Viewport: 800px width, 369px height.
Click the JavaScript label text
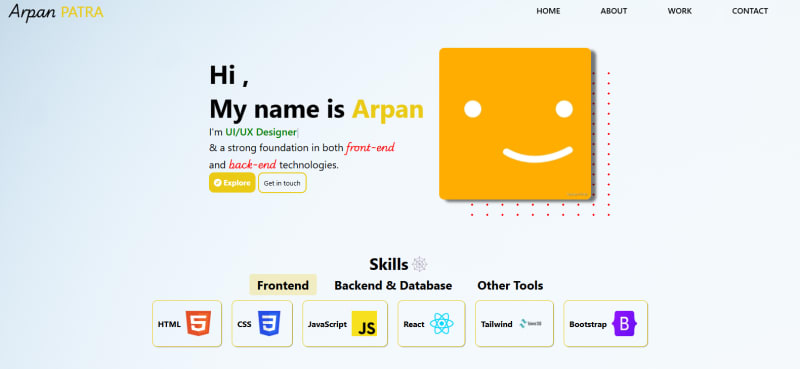point(327,324)
